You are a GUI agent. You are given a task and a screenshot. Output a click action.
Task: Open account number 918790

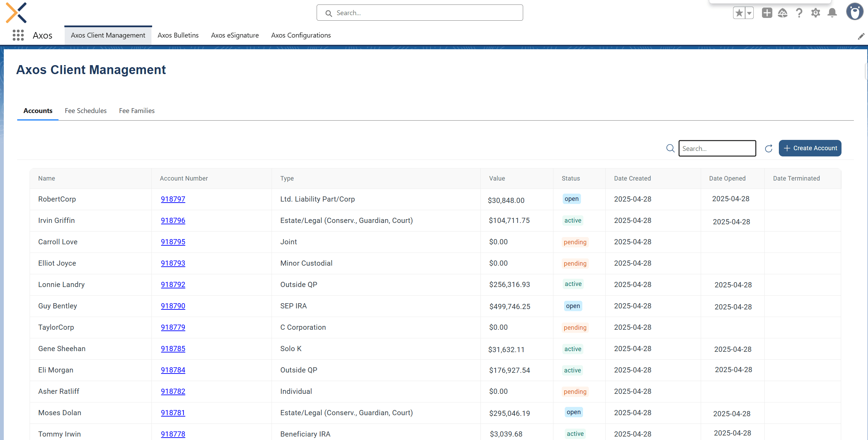pyautogui.click(x=173, y=306)
